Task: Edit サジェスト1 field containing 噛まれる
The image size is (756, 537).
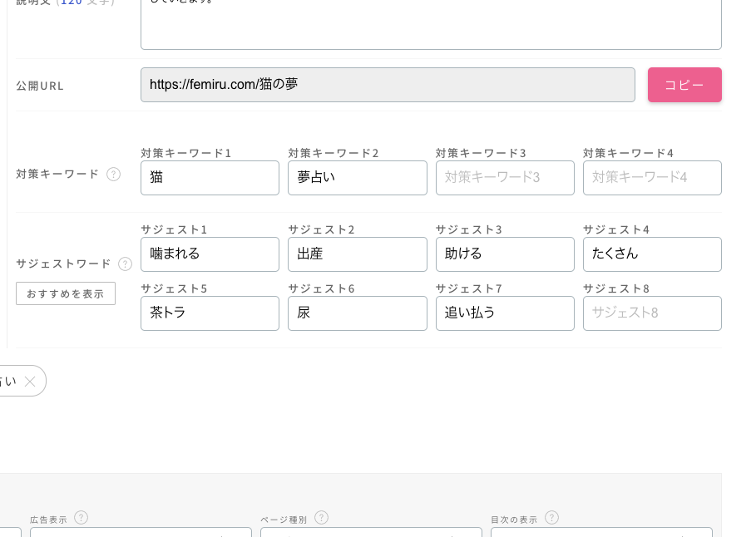Action: (210, 254)
